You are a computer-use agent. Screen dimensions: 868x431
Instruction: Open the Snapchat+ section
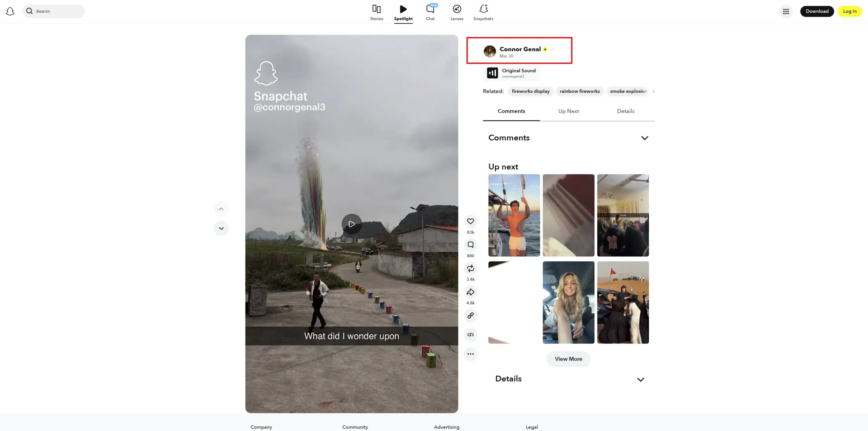click(484, 13)
